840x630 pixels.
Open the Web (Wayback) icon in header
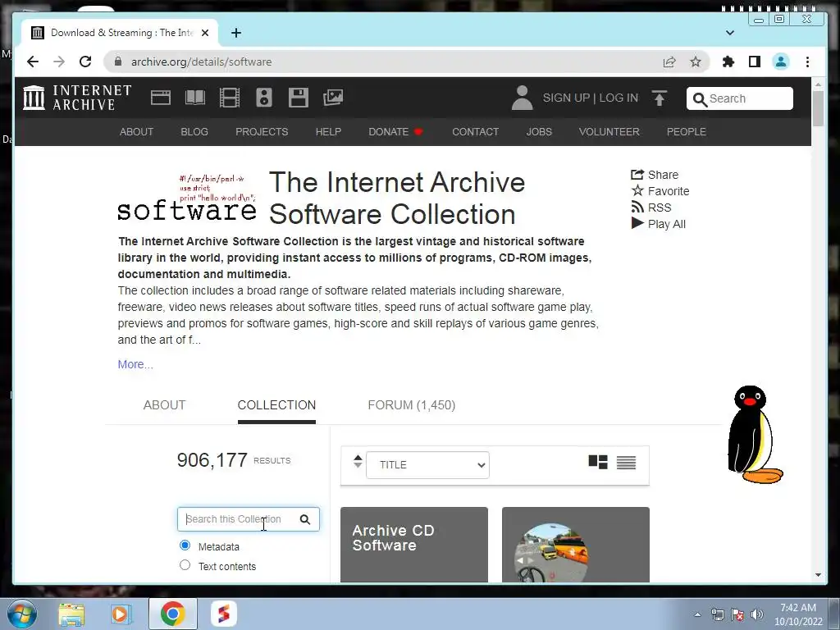161,98
